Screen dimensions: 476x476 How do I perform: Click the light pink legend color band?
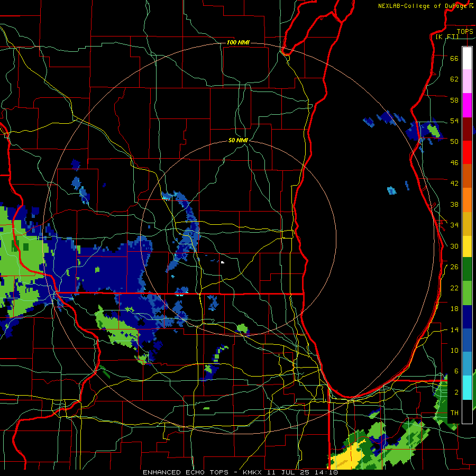pos(467,81)
